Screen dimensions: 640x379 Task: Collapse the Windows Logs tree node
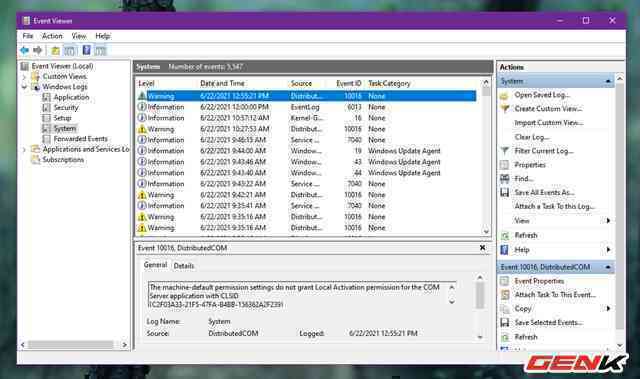click(24, 87)
